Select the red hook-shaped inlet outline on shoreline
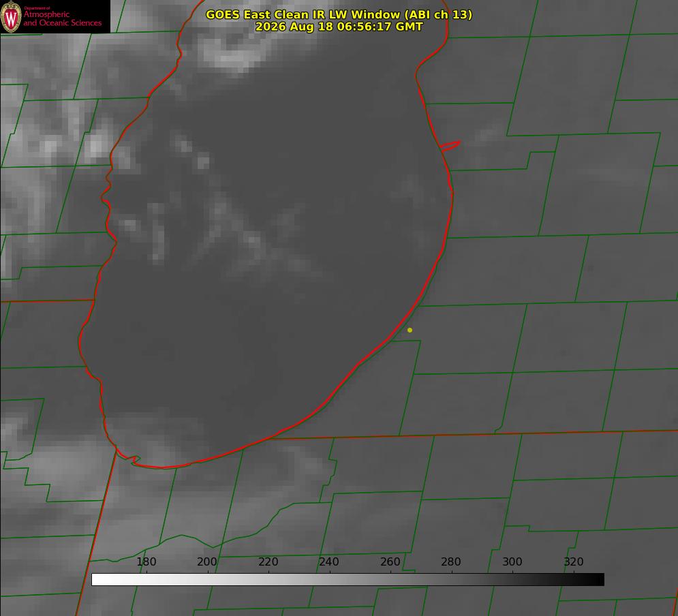This screenshot has width=678, height=616. (x=450, y=146)
